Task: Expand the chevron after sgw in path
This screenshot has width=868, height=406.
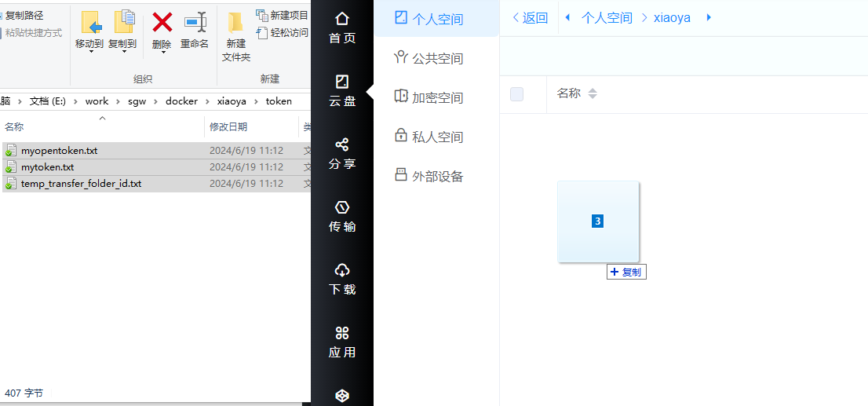Action: coord(155,101)
